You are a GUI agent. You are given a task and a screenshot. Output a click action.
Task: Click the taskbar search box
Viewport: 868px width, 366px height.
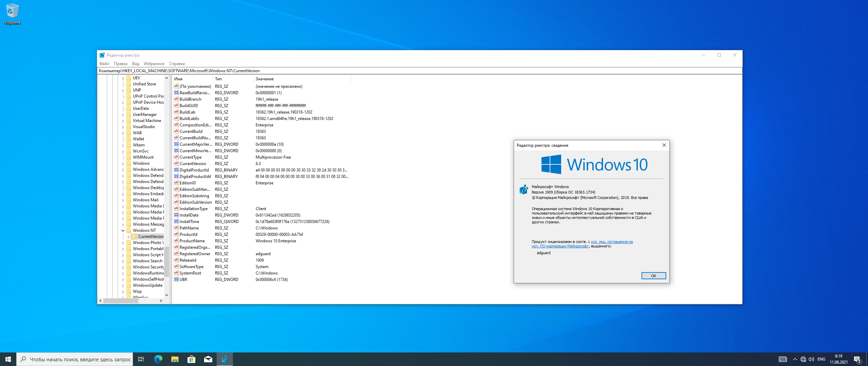(75, 359)
